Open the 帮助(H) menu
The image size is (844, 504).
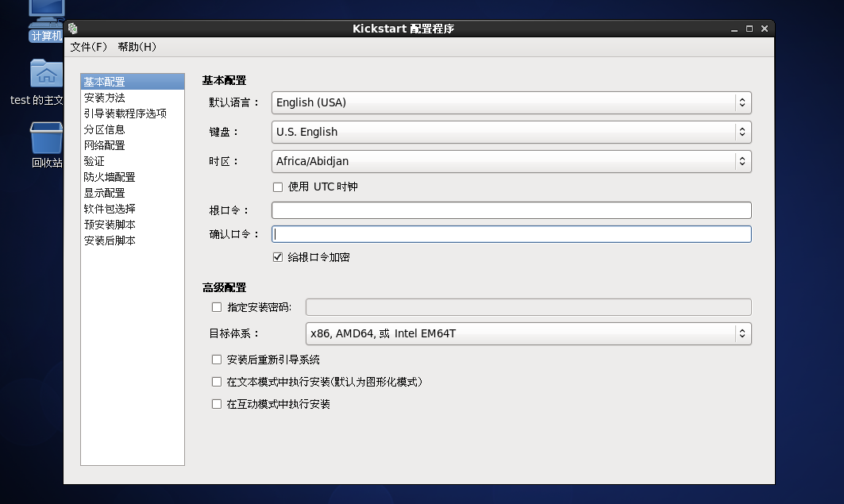click(x=137, y=47)
